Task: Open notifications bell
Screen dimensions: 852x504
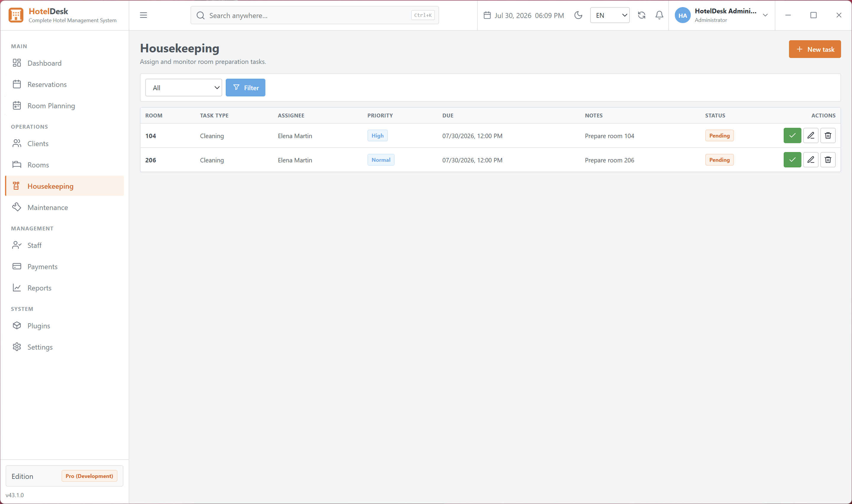Action: 659,15
